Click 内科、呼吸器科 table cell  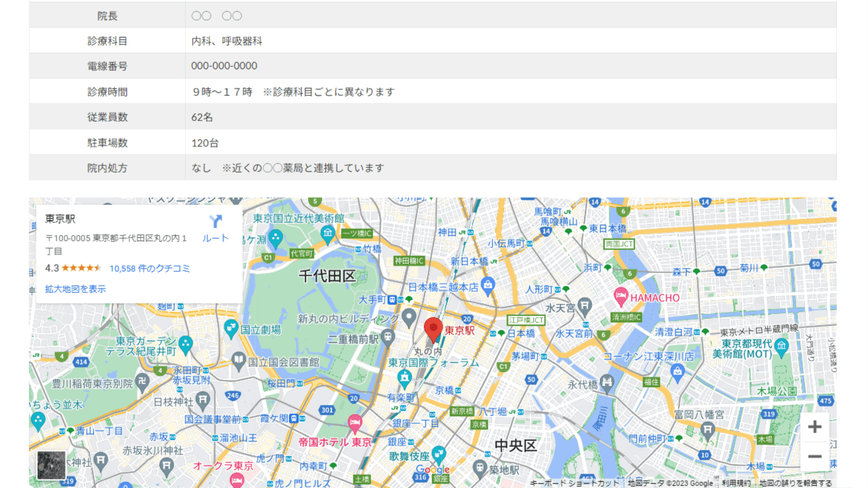pyautogui.click(x=511, y=40)
